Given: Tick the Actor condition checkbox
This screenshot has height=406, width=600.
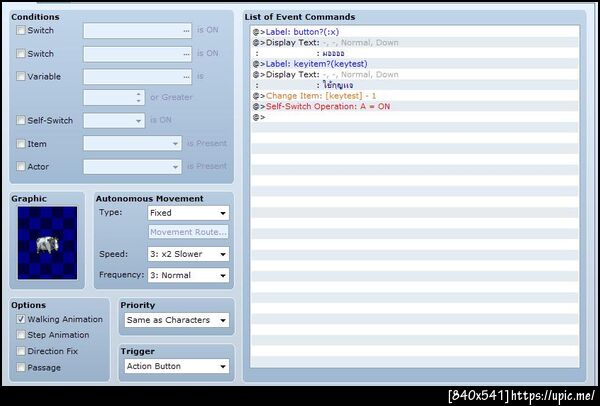Looking at the screenshot, I should [x=21, y=166].
